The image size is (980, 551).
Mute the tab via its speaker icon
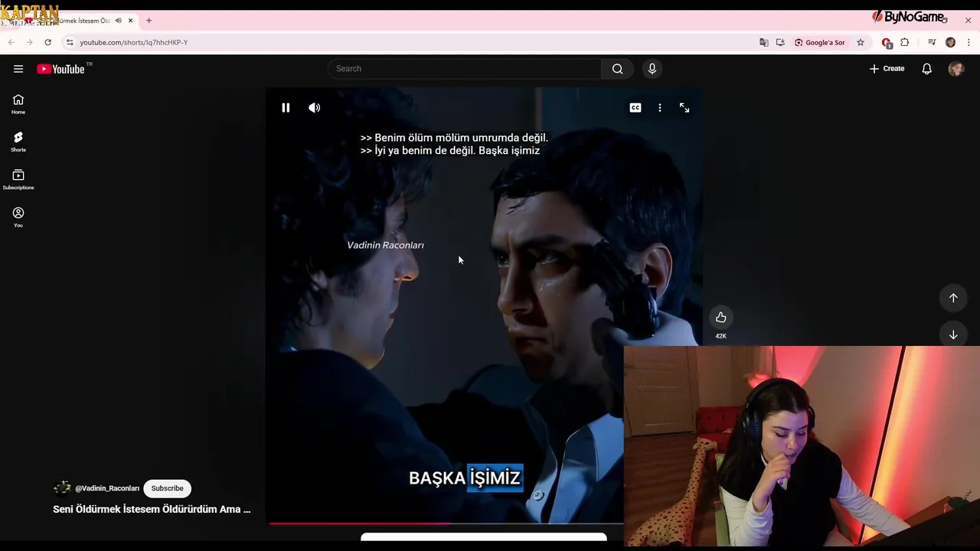click(x=118, y=21)
